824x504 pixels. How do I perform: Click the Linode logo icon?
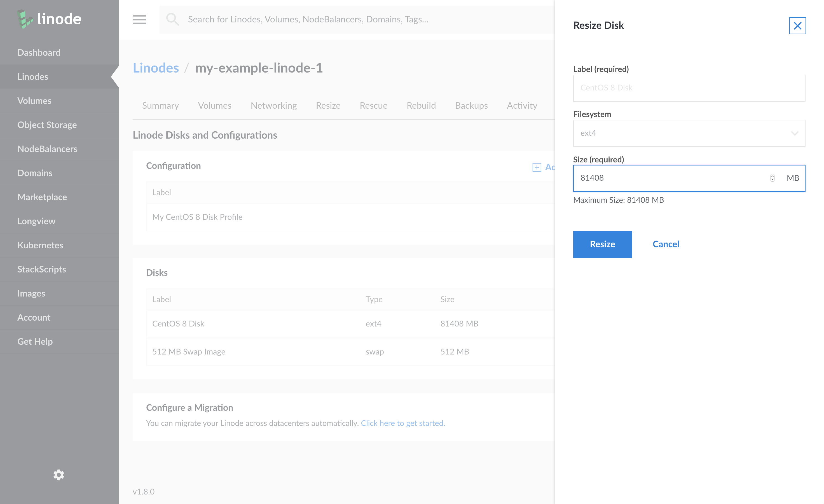[25, 19]
